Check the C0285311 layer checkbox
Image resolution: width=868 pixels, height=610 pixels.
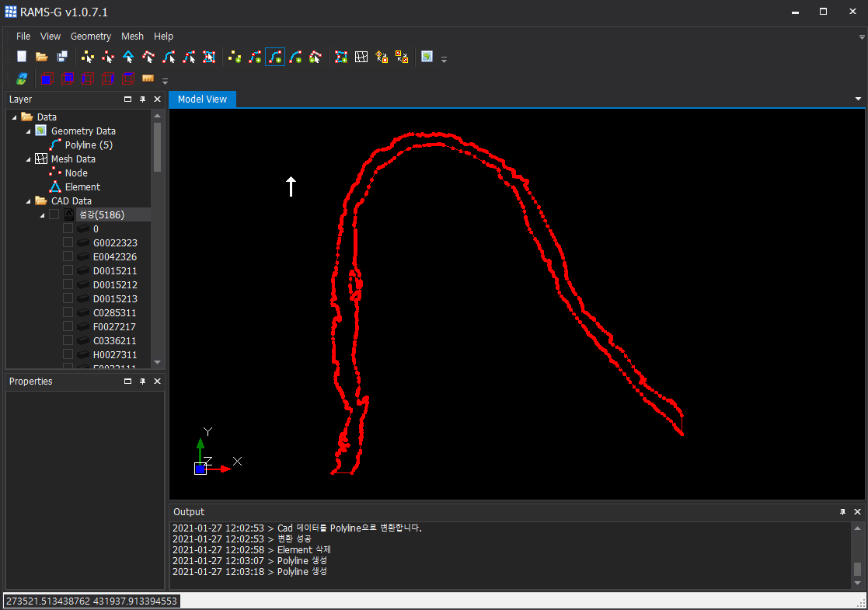[68, 312]
